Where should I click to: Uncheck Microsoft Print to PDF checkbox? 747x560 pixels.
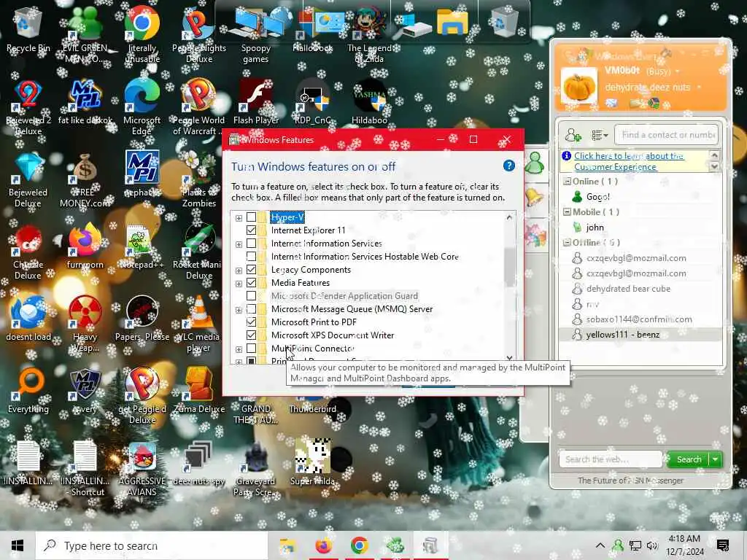(251, 322)
